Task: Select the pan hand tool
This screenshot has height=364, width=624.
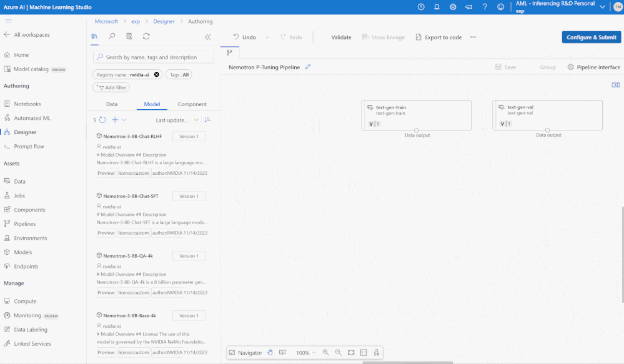Action: 270,353
